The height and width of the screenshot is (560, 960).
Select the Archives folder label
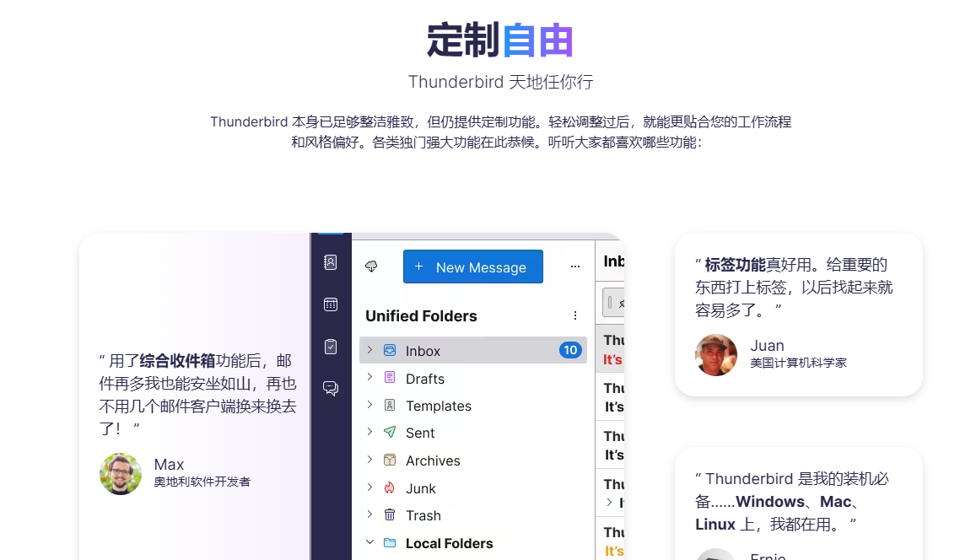click(x=433, y=460)
